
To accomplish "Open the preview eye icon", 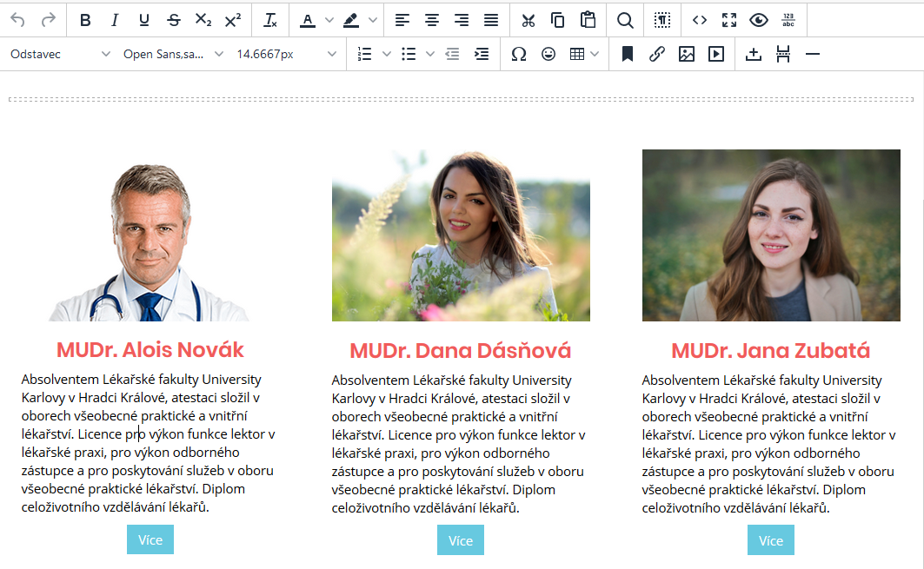I will point(759,20).
